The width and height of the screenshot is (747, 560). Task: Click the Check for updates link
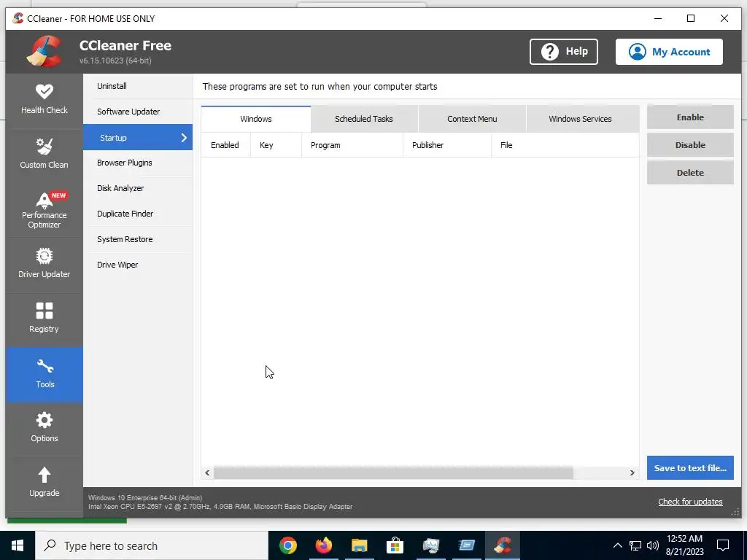(x=690, y=502)
